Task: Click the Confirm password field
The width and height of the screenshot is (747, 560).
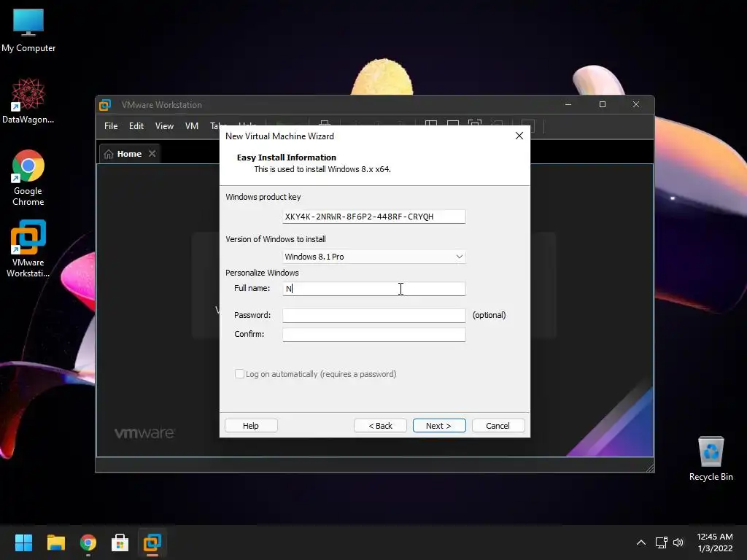Action: coord(374,334)
